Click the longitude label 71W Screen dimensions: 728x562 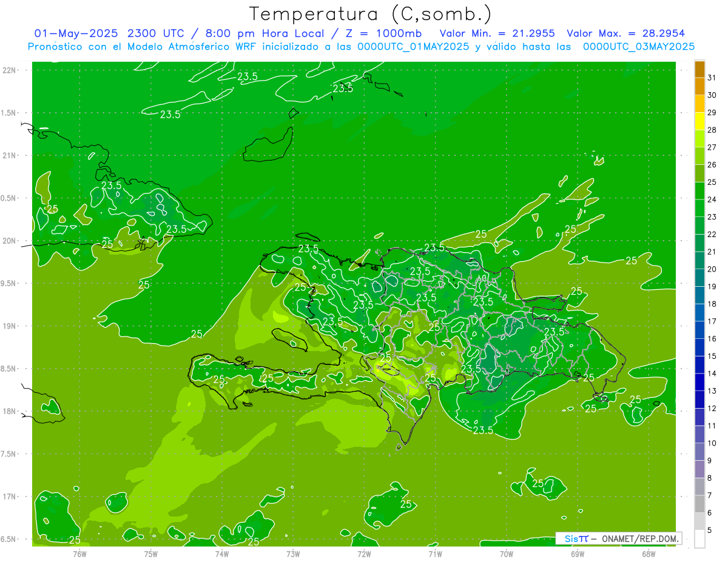pos(435,554)
